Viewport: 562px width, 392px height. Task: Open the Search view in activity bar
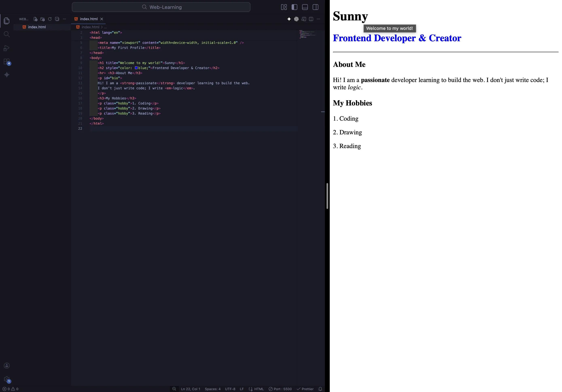[x=7, y=34]
